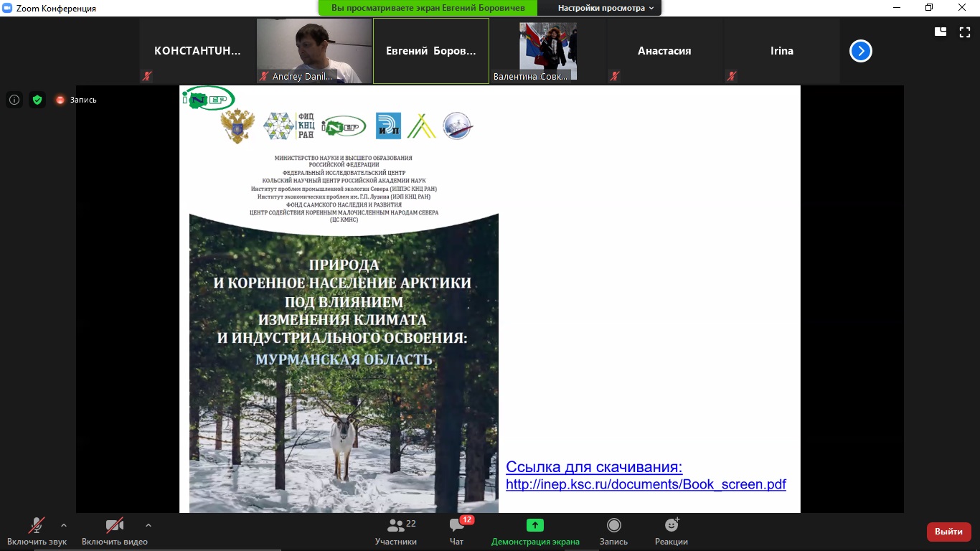Click the muted microphone icon on KONSTANTIN tile

pyautogui.click(x=147, y=75)
